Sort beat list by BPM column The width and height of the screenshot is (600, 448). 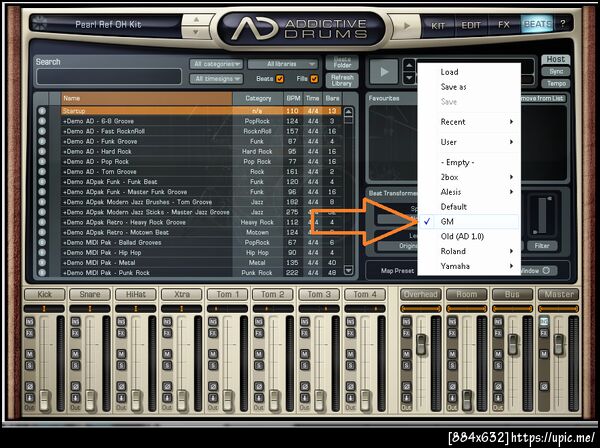click(x=293, y=99)
